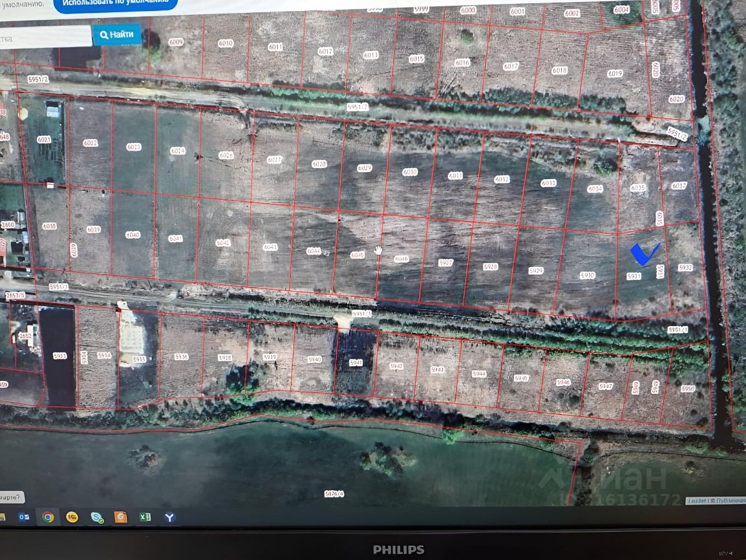Viewport: 746px width, 560px height.
Task: Open the orange app icon in taskbar
Action: [x=121, y=517]
